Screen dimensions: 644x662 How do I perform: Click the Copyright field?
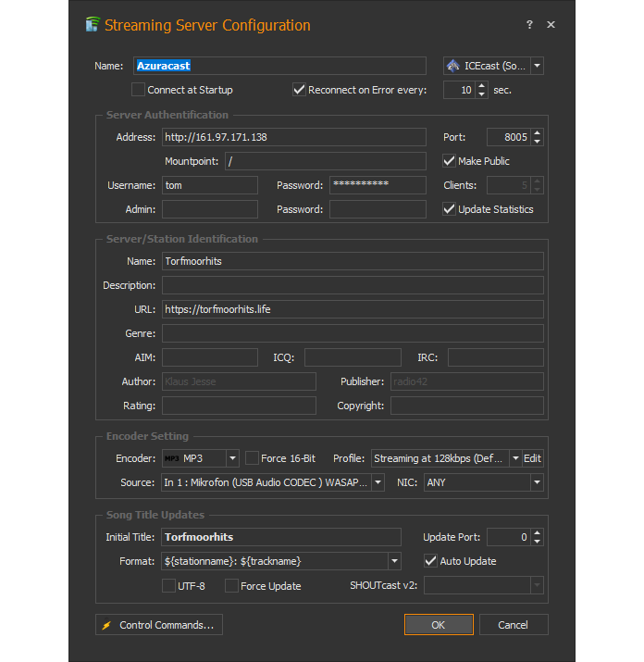click(x=466, y=406)
